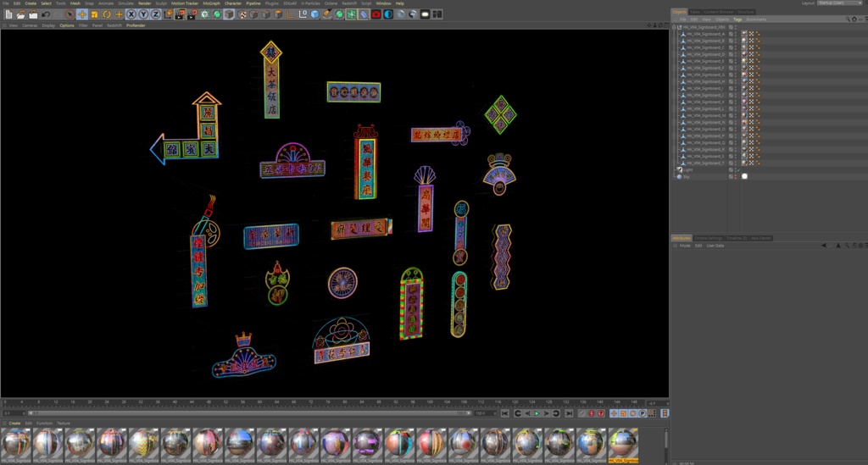Click the timeline preview range slider
868x465 pixels.
click(248, 413)
